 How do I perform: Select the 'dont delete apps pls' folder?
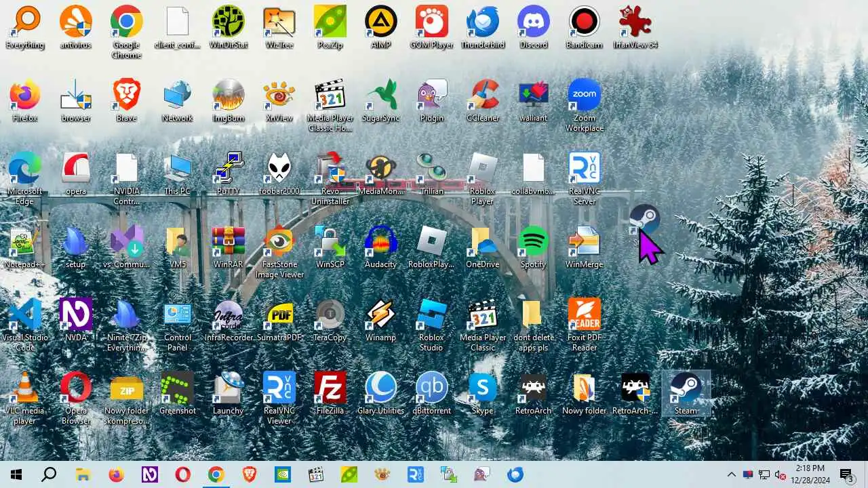point(534,325)
